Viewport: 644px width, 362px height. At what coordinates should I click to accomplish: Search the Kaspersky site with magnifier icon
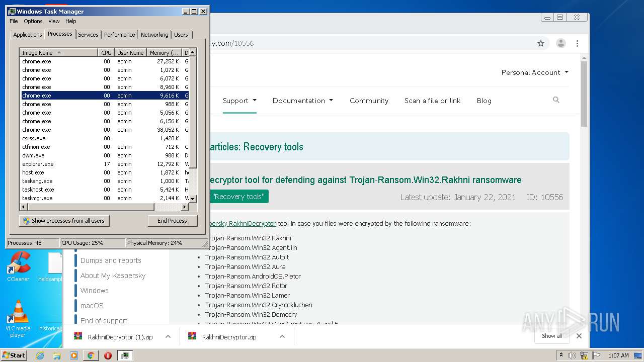[556, 100]
